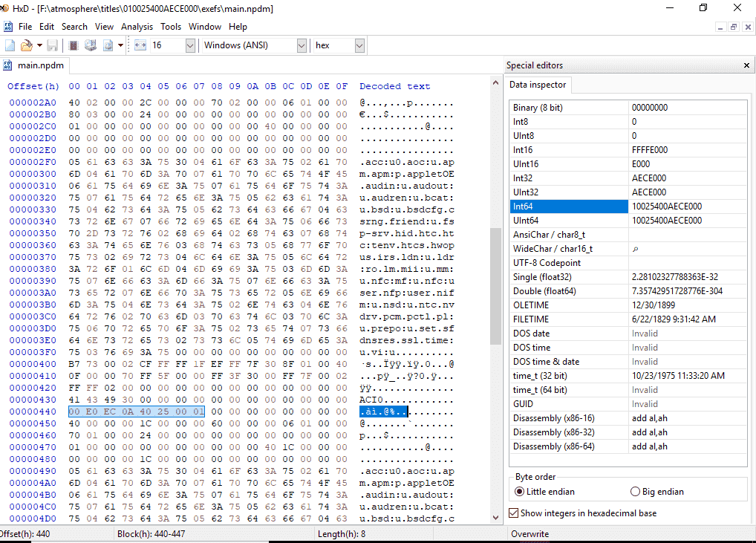This screenshot has height=543, width=756.
Task: Click the Double (float64) row
Action: click(x=628, y=290)
